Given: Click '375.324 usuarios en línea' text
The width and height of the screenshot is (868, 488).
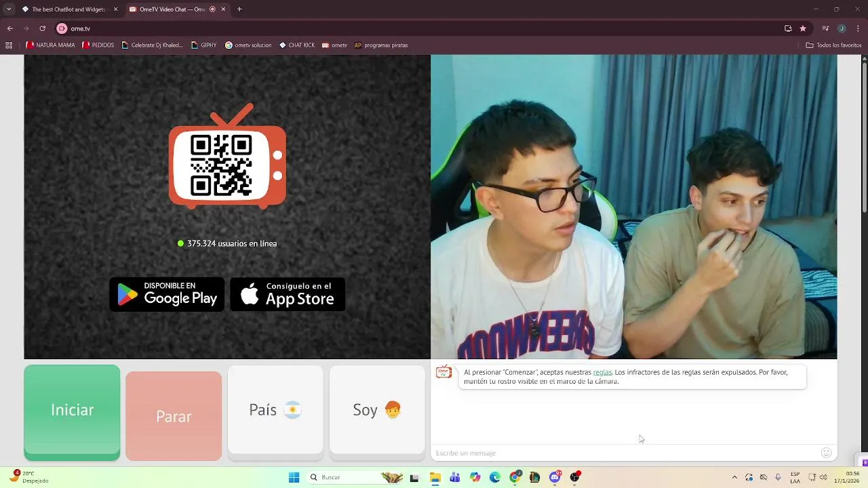Looking at the screenshot, I should [232, 243].
